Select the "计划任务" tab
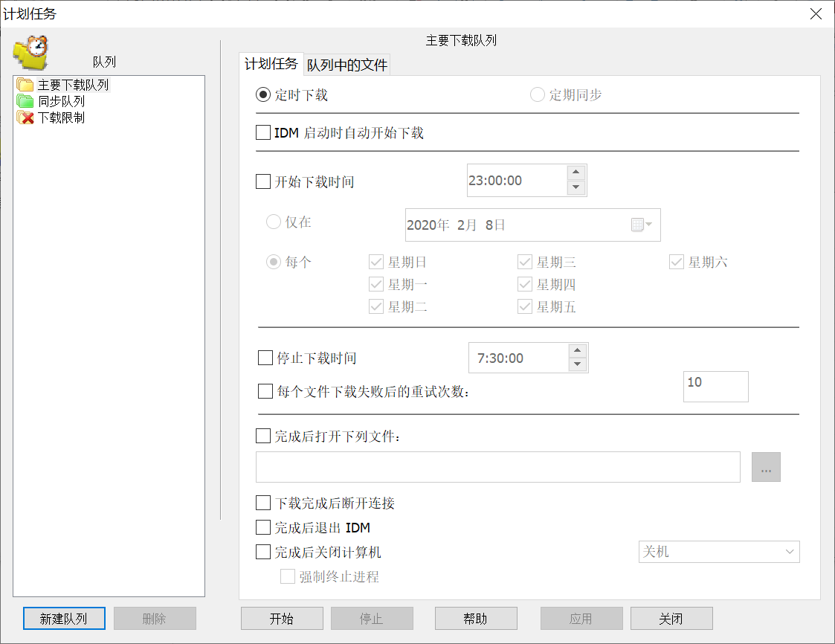The image size is (835, 644). tap(271, 65)
